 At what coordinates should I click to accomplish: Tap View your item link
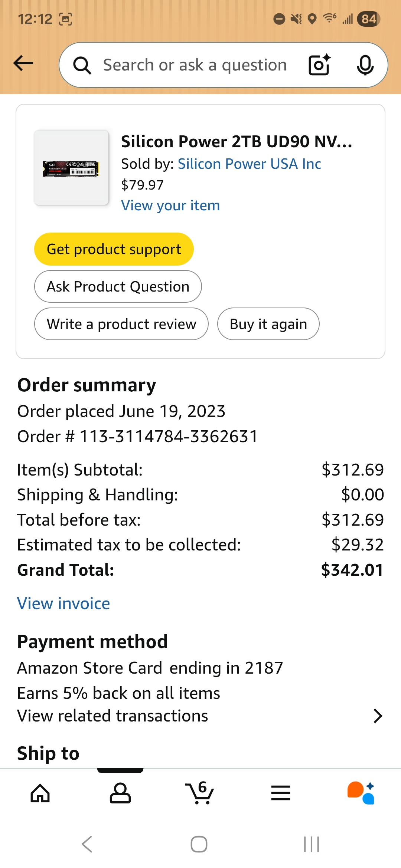[x=170, y=206]
